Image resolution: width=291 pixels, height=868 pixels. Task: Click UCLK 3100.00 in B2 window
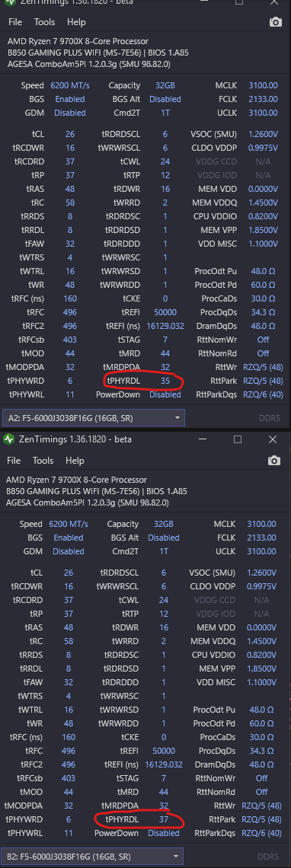coord(262,551)
